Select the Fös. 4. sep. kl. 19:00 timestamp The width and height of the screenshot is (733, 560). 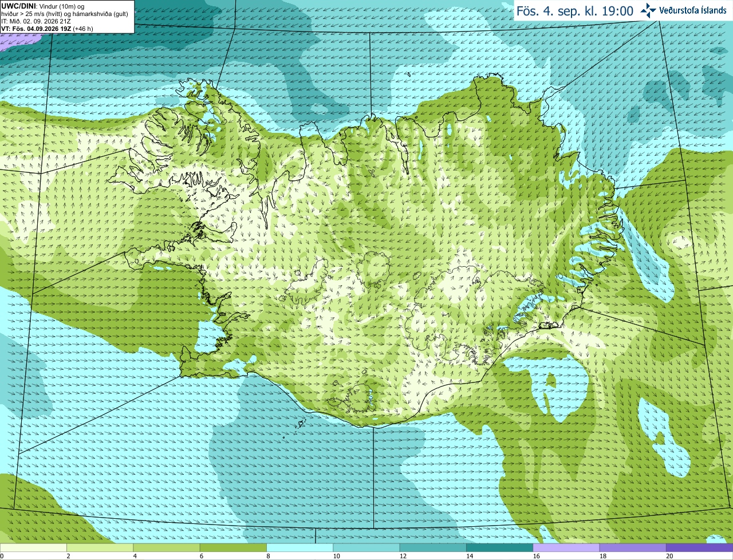click(x=575, y=11)
